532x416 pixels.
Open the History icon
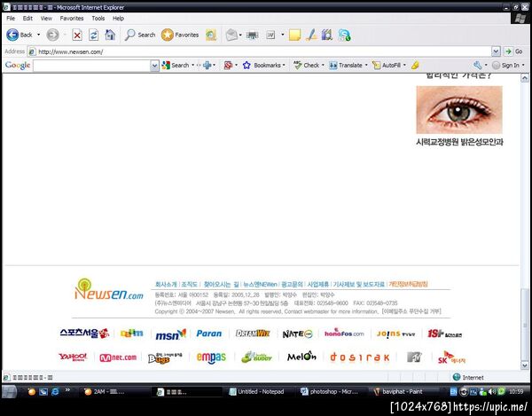211,35
